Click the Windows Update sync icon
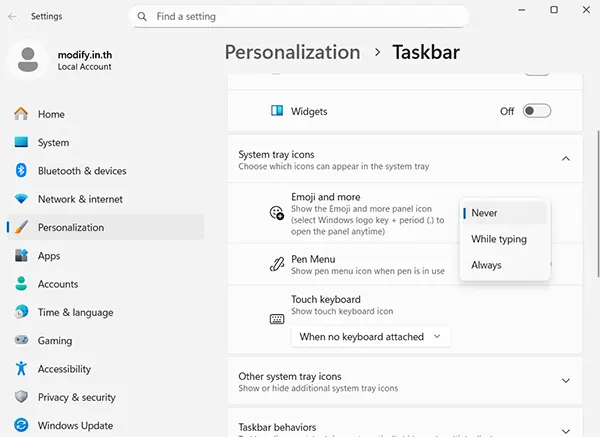The width and height of the screenshot is (600, 437). coord(21,425)
